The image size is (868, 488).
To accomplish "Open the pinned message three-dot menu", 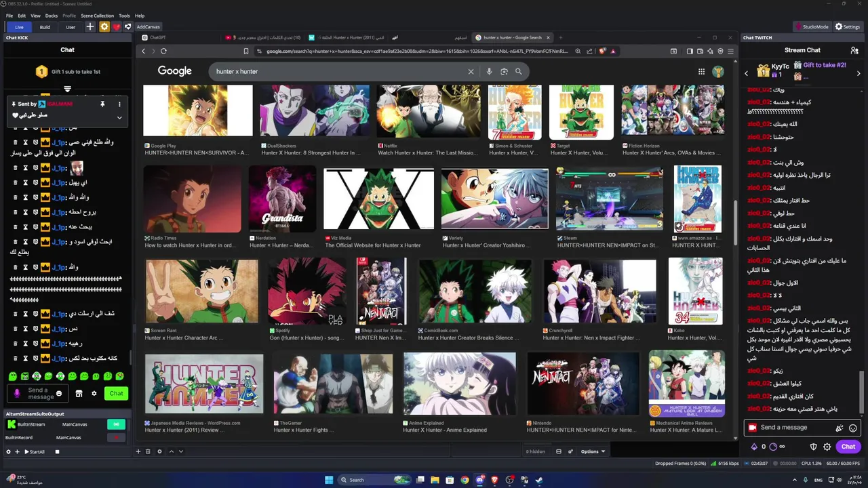I will click(119, 104).
